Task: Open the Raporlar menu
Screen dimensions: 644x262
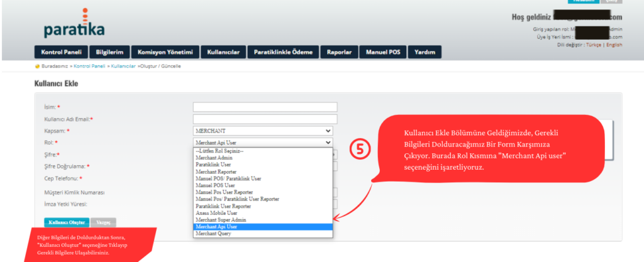Action: 339,52
